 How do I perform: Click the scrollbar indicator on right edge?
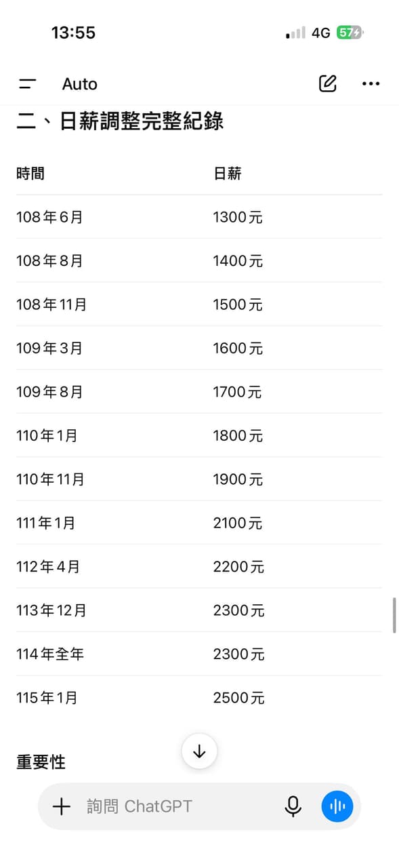coord(394,615)
